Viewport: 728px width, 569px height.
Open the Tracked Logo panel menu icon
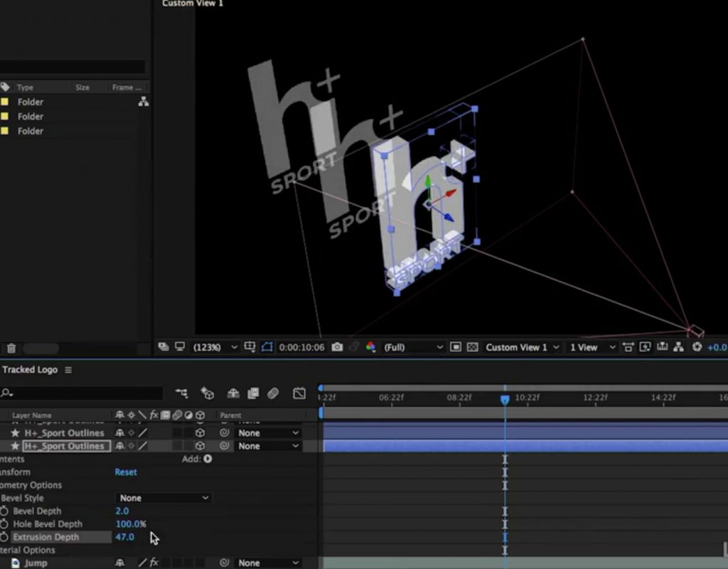(x=68, y=370)
